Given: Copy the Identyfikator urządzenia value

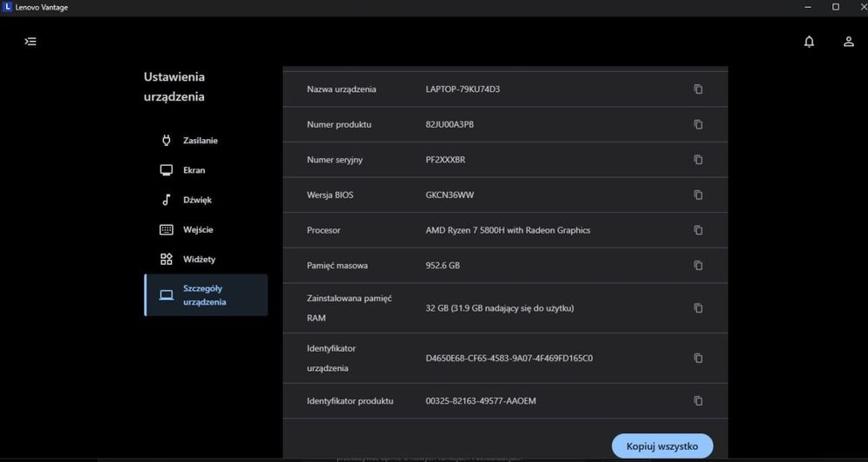Looking at the screenshot, I should 698,359.
